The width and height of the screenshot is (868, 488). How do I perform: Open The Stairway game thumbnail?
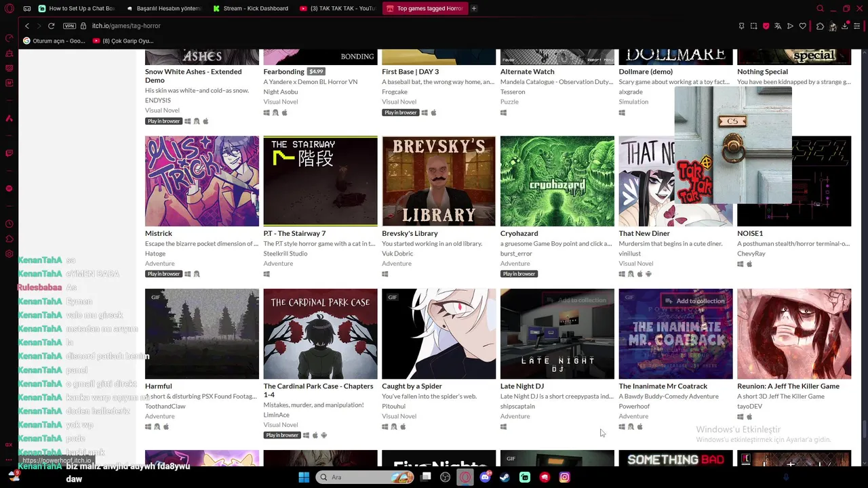[x=320, y=181]
